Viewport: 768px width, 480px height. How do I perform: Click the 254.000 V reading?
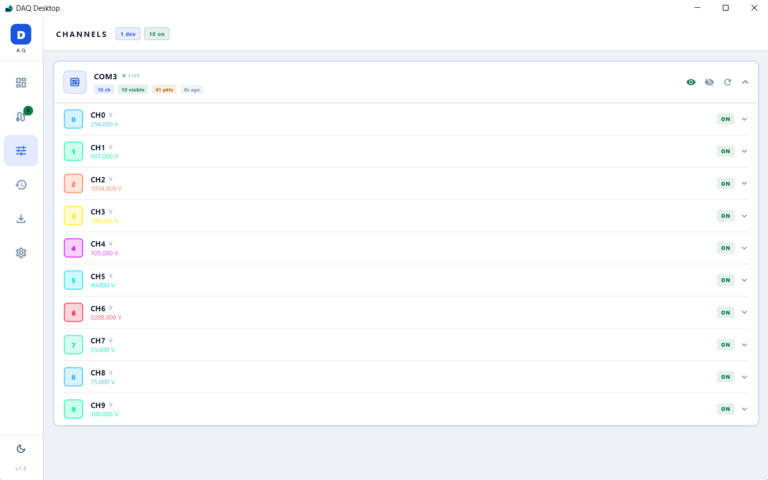[x=104, y=124]
